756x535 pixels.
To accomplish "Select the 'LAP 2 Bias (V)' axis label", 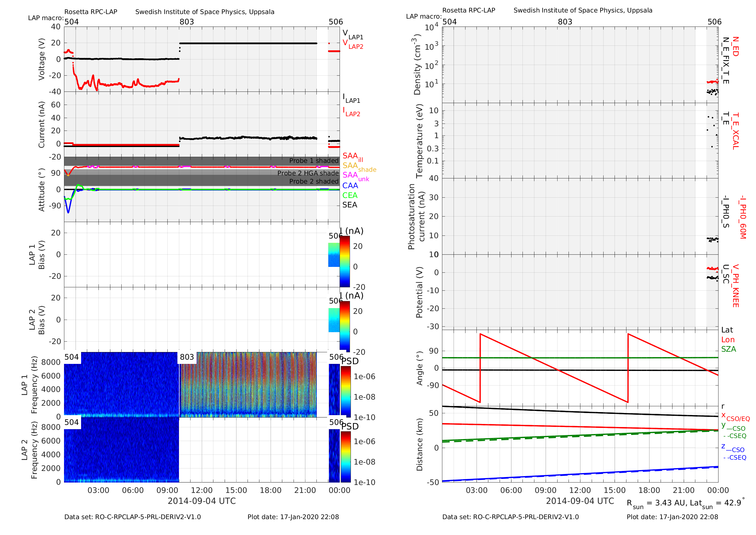I will (37, 320).
